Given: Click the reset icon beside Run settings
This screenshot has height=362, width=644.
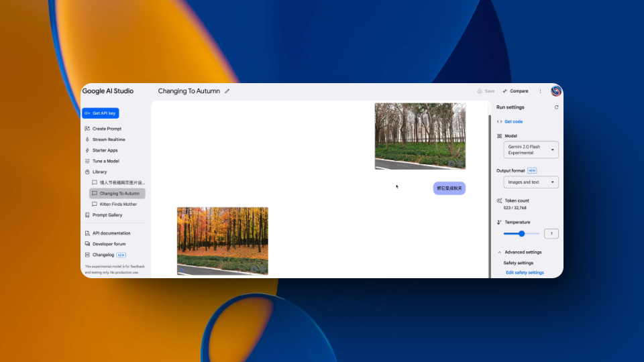Looking at the screenshot, I should click(556, 107).
